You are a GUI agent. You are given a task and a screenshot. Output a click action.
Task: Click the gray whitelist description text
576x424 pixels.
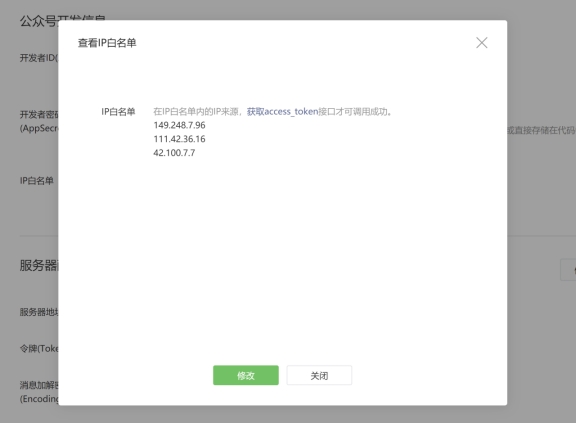[273, 111]
